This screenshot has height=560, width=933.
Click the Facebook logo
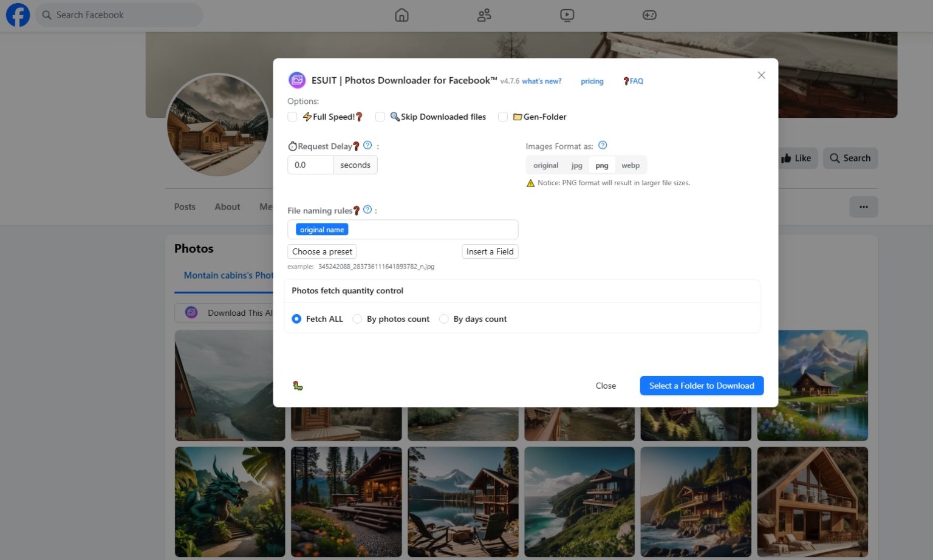coord(18,15)
